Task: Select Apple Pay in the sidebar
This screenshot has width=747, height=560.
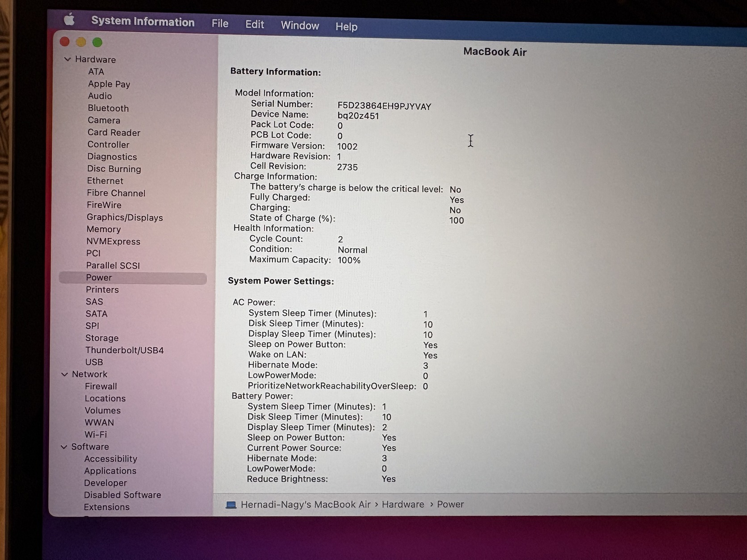Action: click(109, 84)
